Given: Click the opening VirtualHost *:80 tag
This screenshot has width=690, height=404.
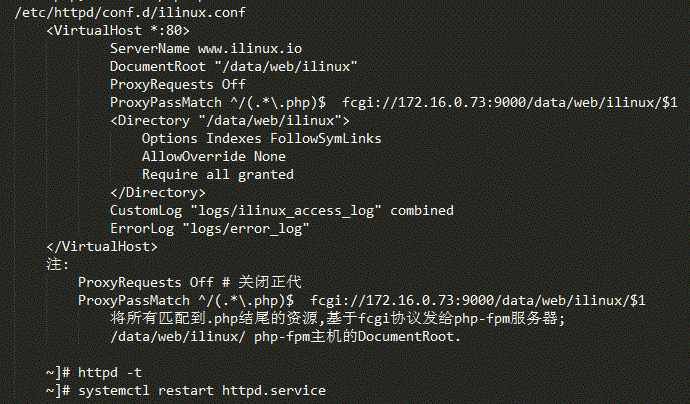Looking at the screenshot, I should 118,30.
